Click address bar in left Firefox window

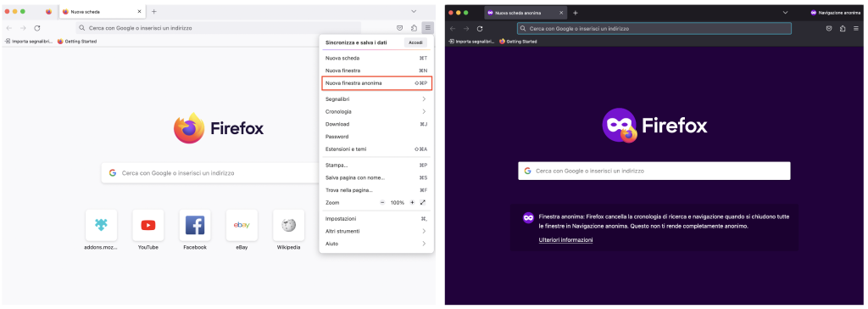tap(219, 28)
